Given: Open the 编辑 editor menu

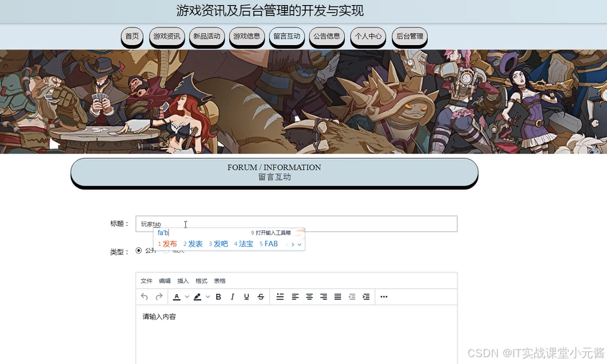Looking at the screenshot, I should pyautogui.click(x=165, y=281).
